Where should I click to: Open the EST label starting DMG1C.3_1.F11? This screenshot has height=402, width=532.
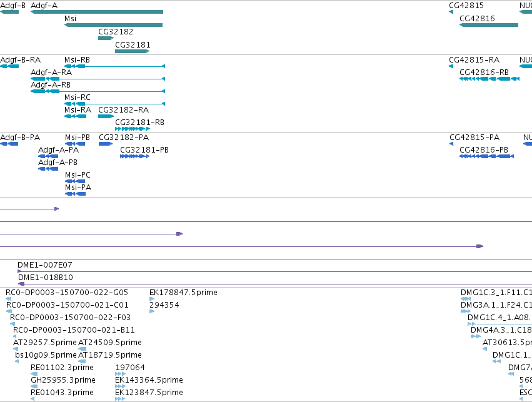tap(496, 293)
